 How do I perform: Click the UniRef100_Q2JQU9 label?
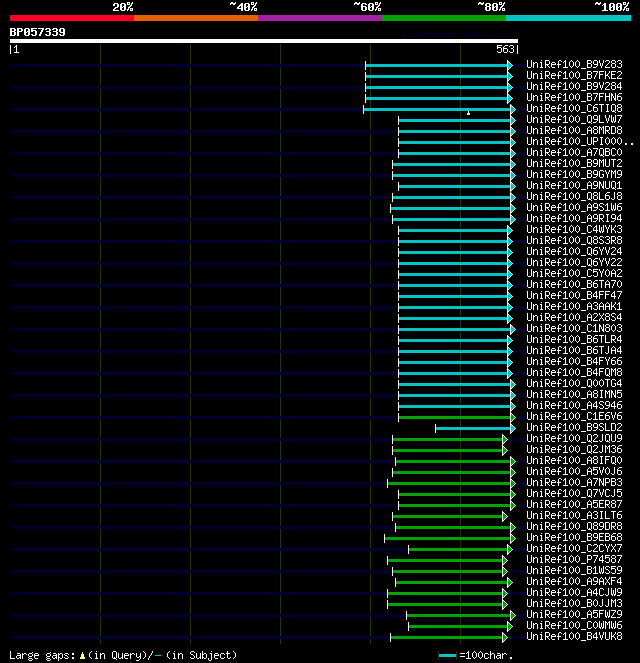pyautogui.click(x=574, y=438)
